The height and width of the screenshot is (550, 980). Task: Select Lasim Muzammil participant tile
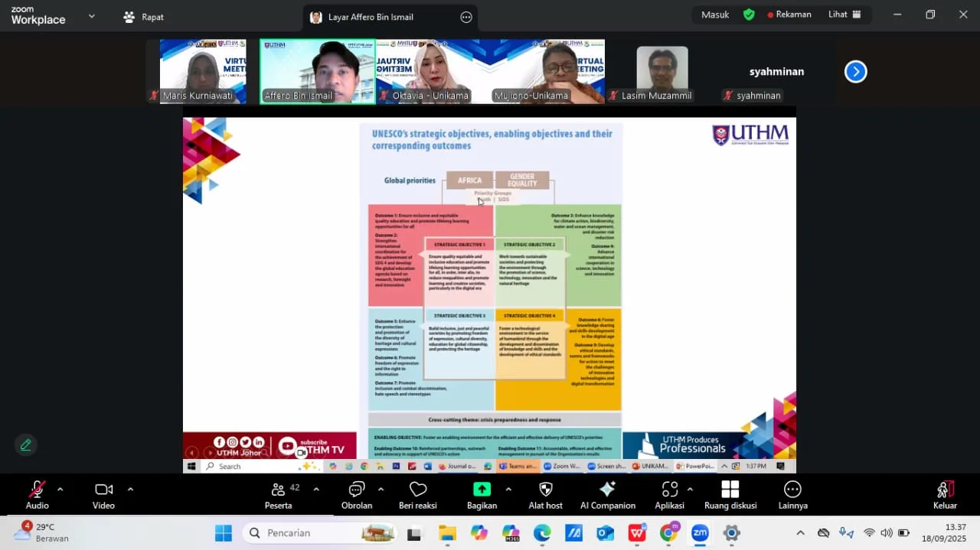662,72
